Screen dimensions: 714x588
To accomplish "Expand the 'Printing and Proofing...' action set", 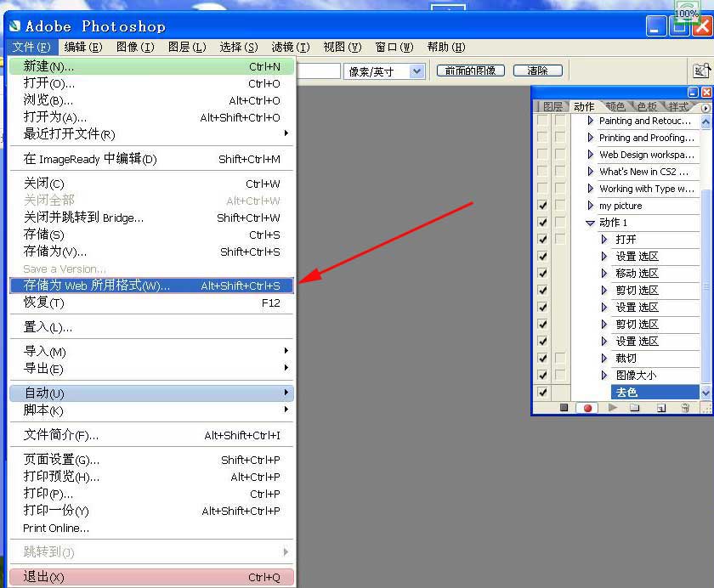I will (591, 137).
